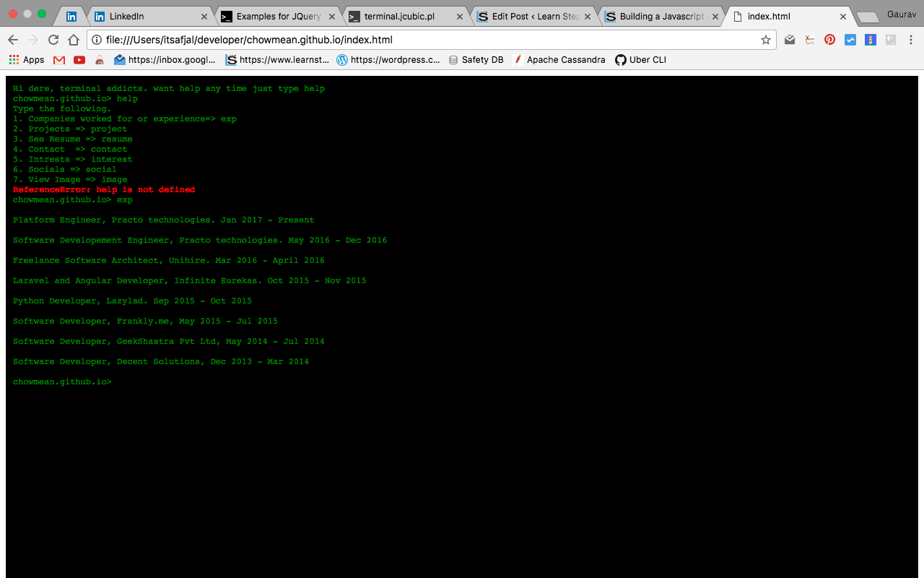
Task: Click the browser forward arrow
Action: pyautogui.click(x=33, y=40)
